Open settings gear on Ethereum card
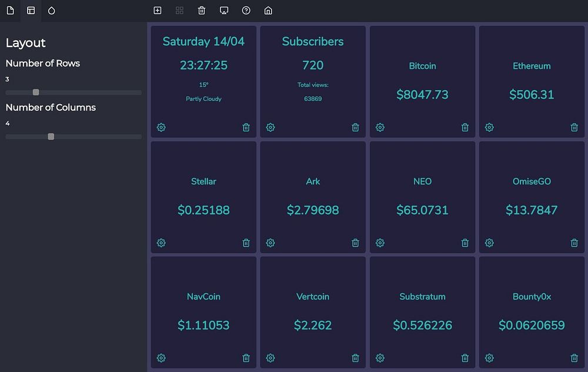The image size is (588, 372). [489, 127]
